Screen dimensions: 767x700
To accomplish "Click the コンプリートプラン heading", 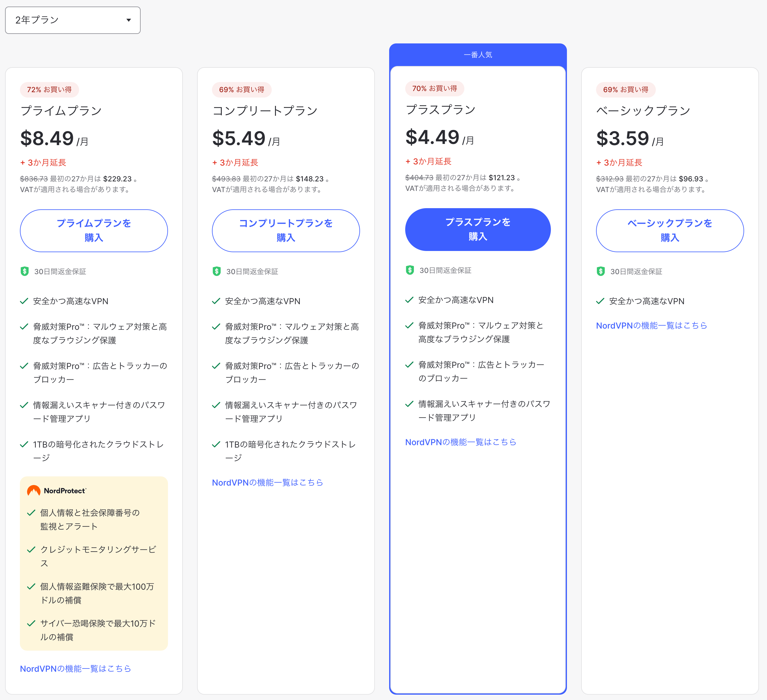I will coord(265,110).
